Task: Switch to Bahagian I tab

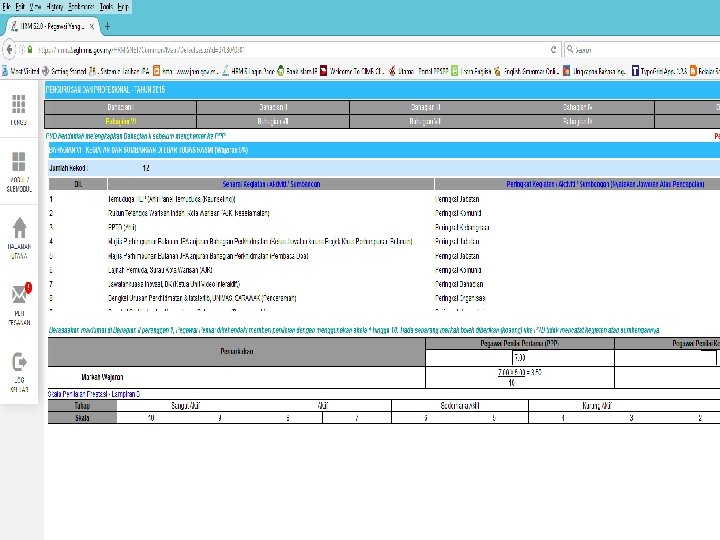Action: click(120, 107)
